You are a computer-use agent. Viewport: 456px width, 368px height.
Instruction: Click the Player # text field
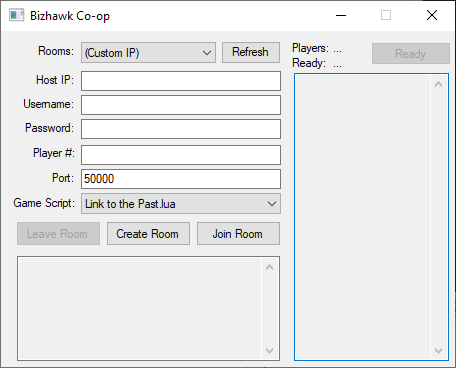click(x=181, y=155)
